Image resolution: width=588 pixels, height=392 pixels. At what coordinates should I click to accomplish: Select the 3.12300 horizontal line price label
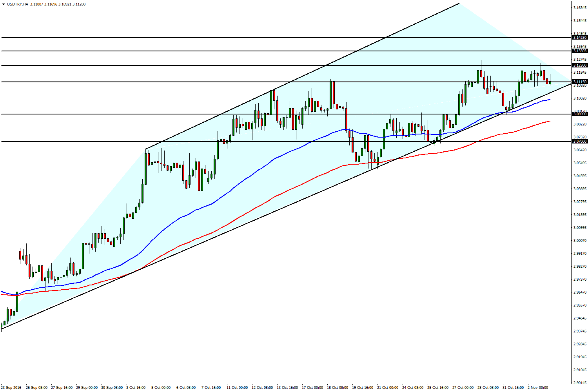(x=580, y=65)
